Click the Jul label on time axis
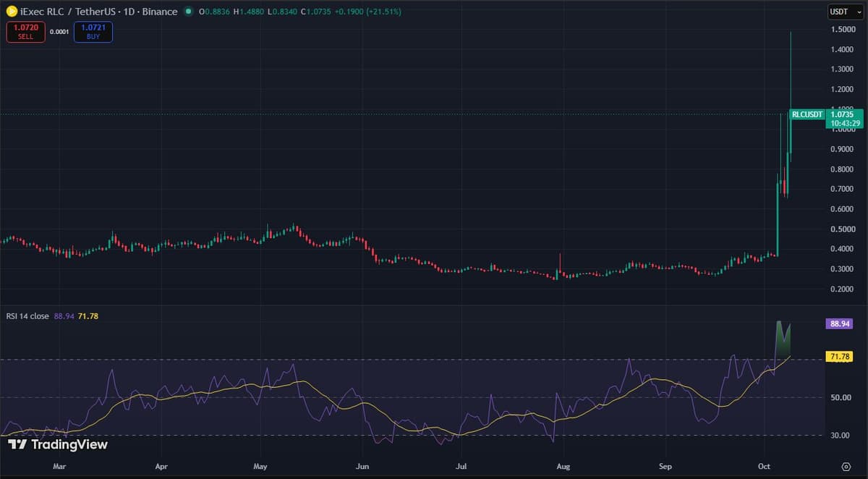 pos(461,467)
